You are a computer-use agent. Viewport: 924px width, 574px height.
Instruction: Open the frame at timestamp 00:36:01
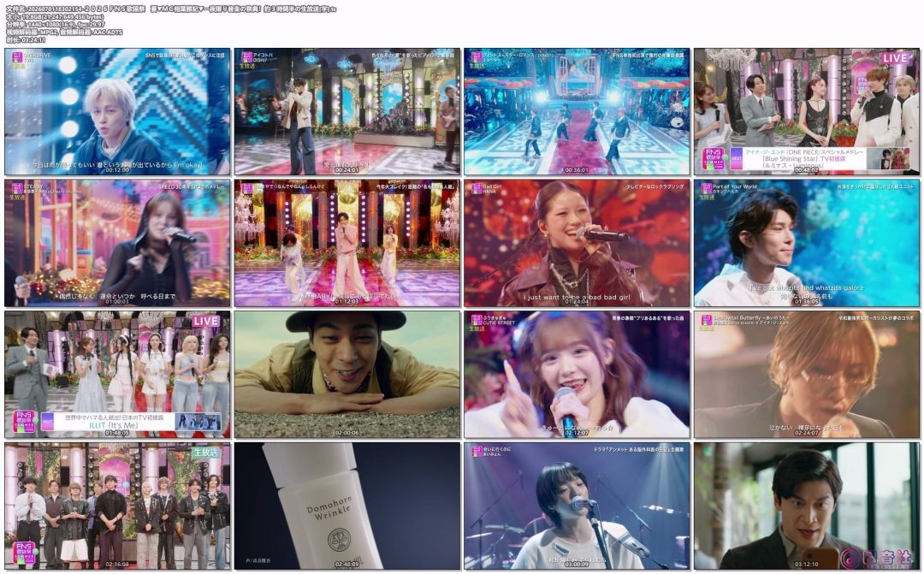point(577,112)
